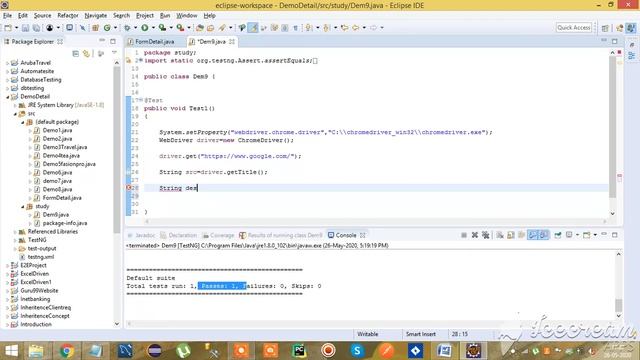Click the error marker on line 28
This screenshot has height=360, width=640.
tap(129, 188)
